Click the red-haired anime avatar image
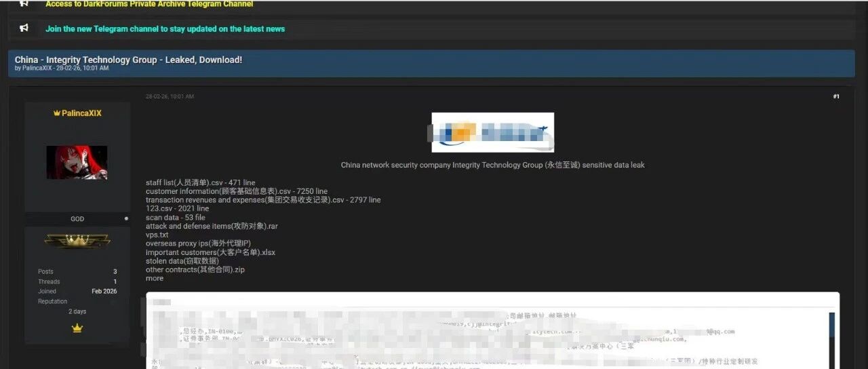The image size is (868, 369). pos(77,163)
